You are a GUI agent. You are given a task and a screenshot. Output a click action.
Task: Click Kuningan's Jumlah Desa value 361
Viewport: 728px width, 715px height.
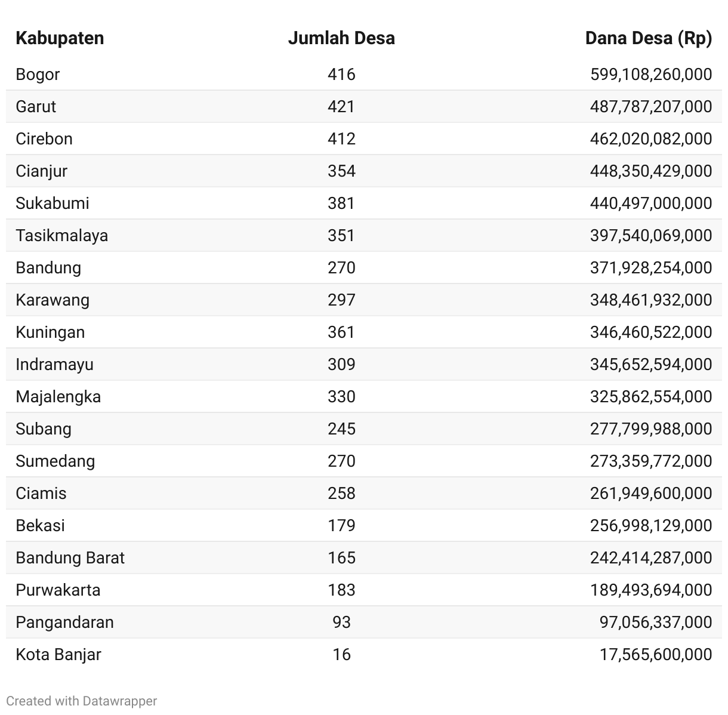[x=341, y=332]
